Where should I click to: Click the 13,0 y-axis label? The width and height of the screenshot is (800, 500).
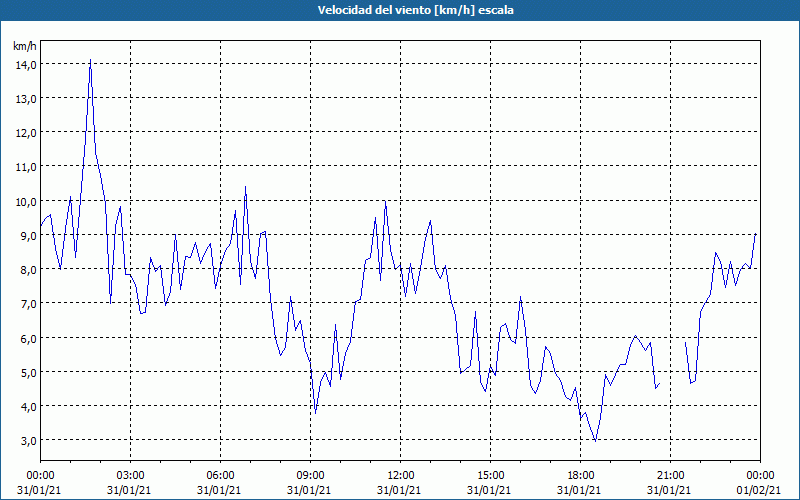coord(26,99)
